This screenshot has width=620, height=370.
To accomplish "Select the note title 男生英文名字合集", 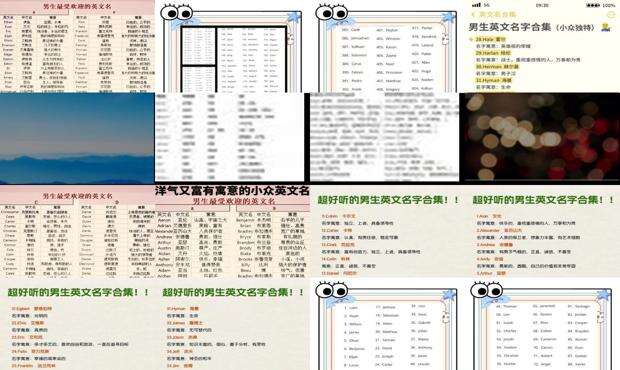I will pos(510,27).
